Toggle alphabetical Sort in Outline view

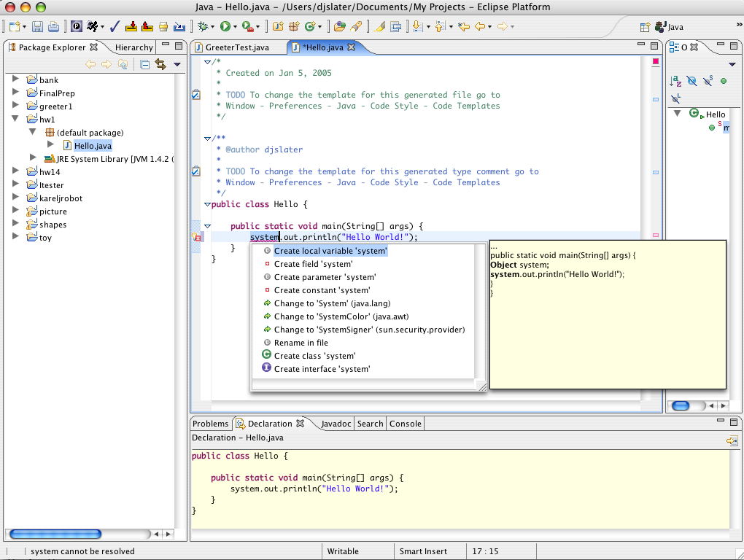675,81
